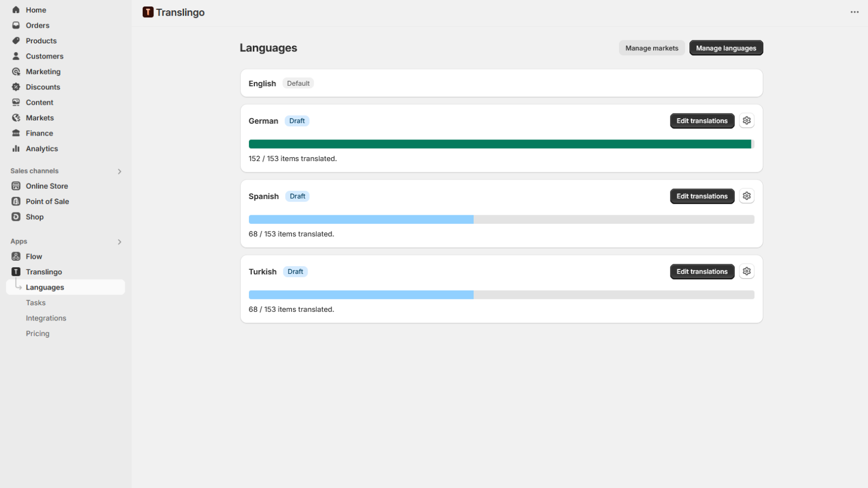
Task: Click the English Default badge
Action: click(x=298, y=84)
